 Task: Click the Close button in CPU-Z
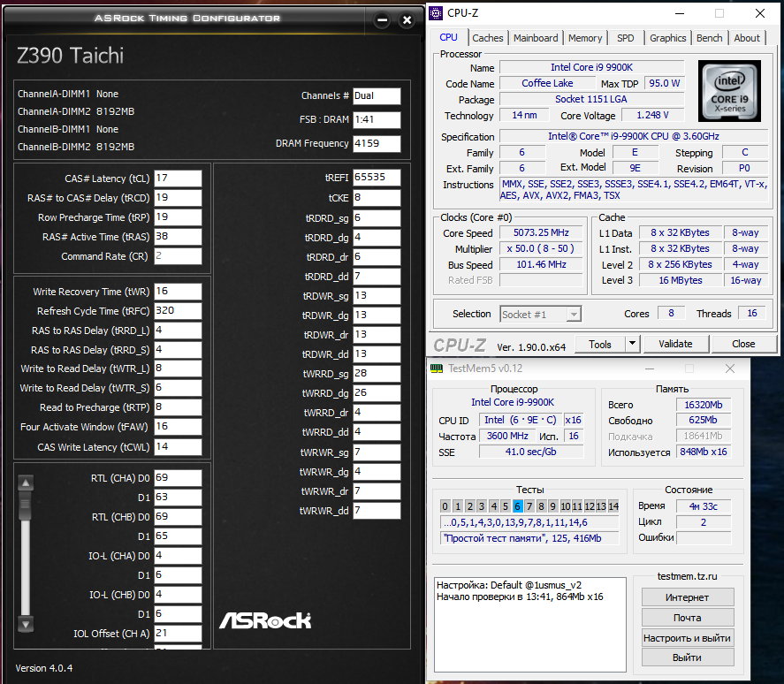click(743, 344)
